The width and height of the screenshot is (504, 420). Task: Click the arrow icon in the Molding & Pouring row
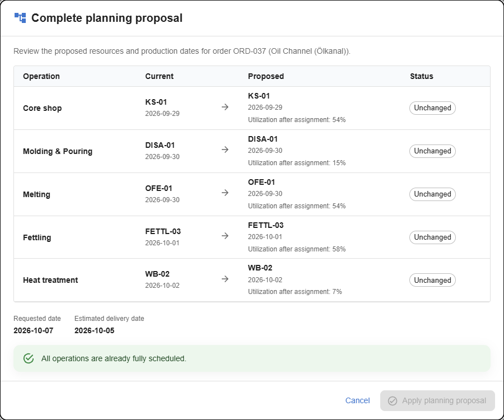[x=225, y=150]
